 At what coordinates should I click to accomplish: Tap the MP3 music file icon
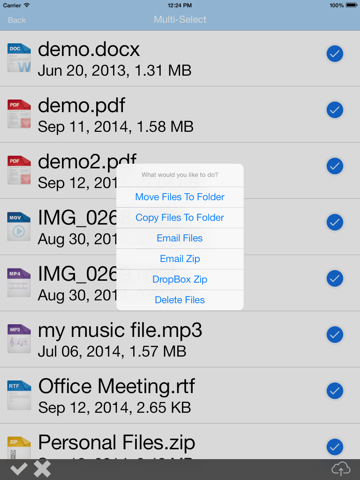click(19, 339)
